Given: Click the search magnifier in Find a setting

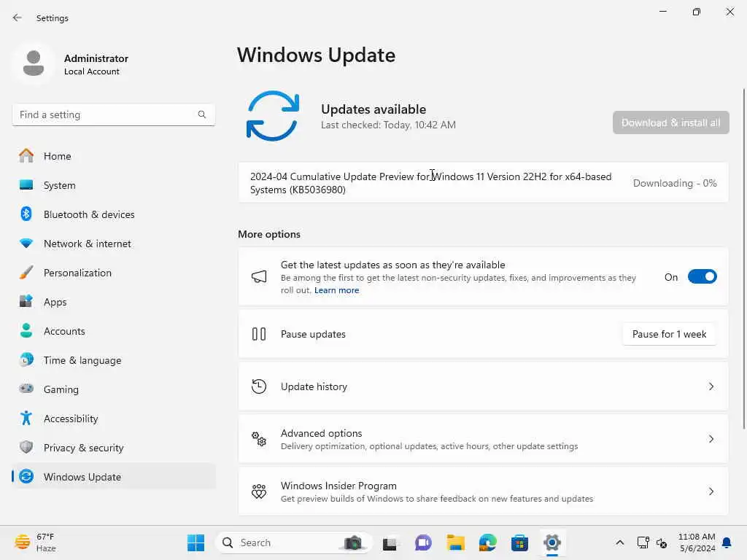Looking at the screenshot, I should [202, 114].
